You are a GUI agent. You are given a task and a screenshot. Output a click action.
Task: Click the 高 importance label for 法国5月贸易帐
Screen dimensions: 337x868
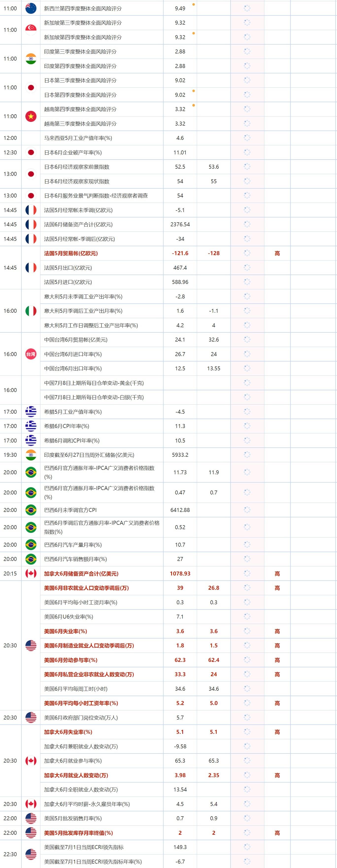coord(277,253)
